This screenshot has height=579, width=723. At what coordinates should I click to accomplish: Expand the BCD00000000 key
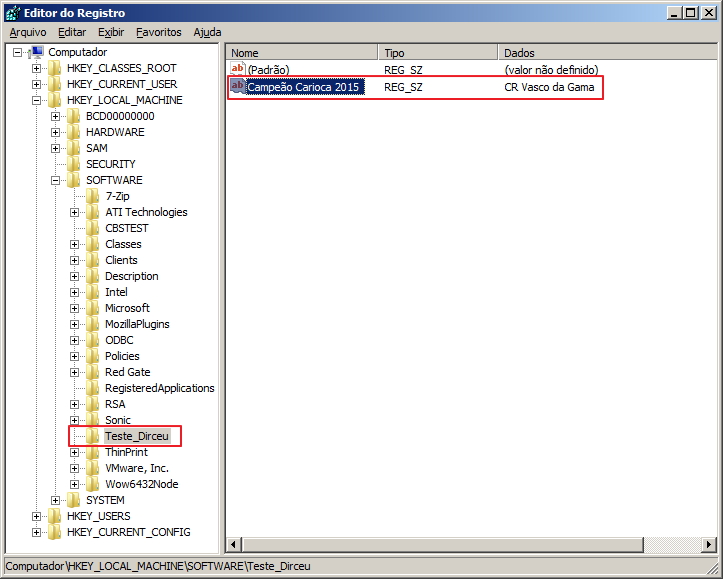(55, 117)
